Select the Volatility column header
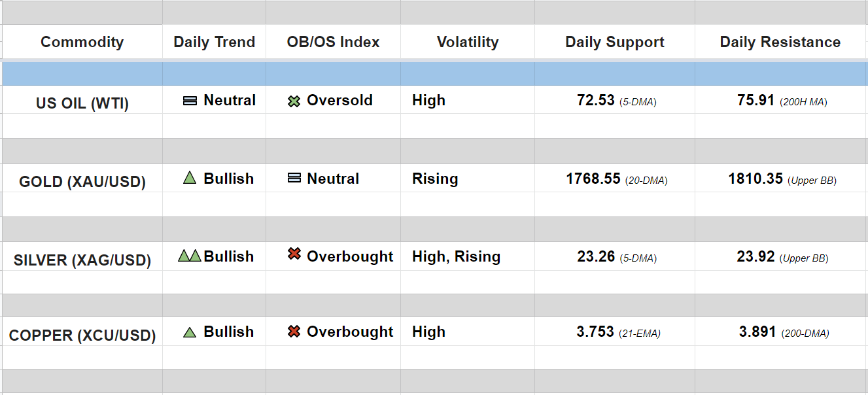The width and height of the screenshot is (868, 395). (467, 43)
